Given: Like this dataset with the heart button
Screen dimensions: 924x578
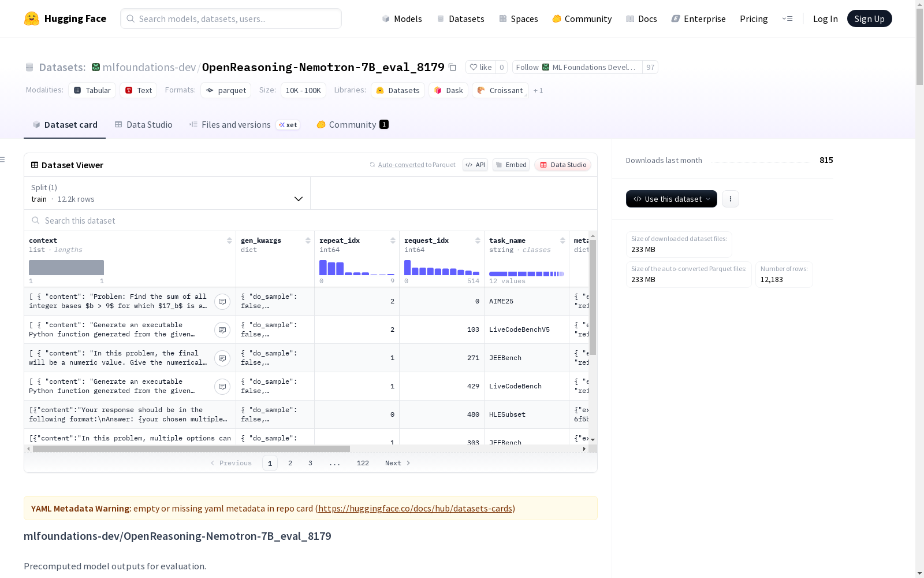Looking at the screenshot, I should coord(480,68).
